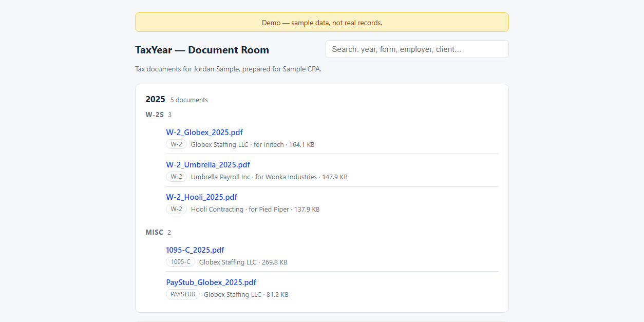Click the W-2 tag on Hooli row
The image size is (644, 322).
coord(176,209)
